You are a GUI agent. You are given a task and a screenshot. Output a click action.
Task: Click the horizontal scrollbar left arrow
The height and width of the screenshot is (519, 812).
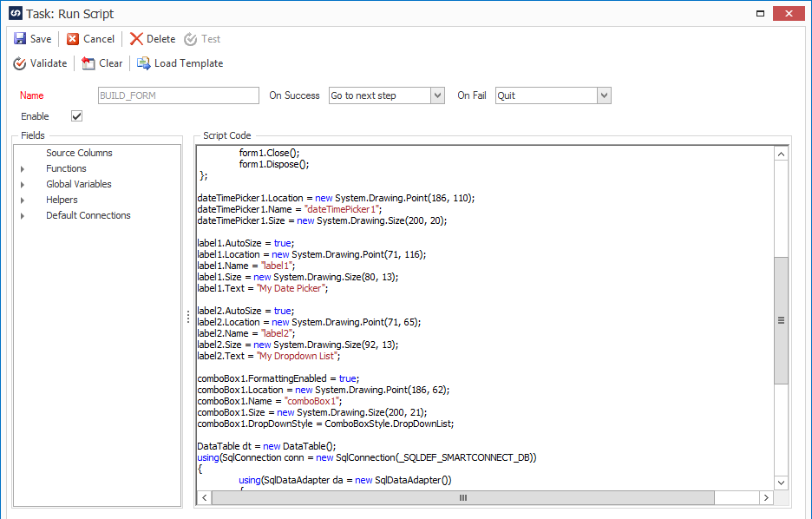(205, 498)
